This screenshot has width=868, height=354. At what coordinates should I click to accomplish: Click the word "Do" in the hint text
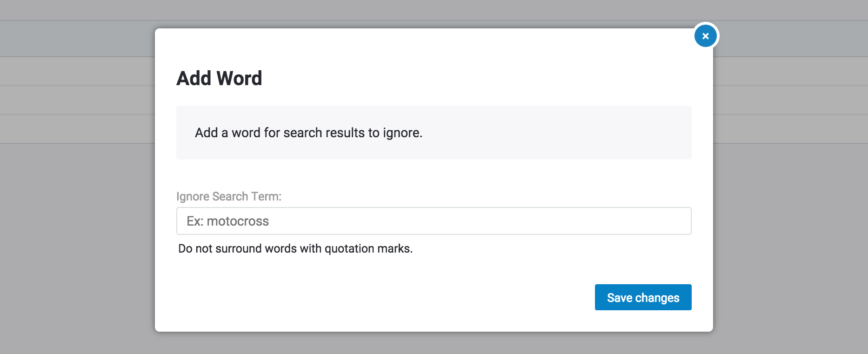(185, 248)
